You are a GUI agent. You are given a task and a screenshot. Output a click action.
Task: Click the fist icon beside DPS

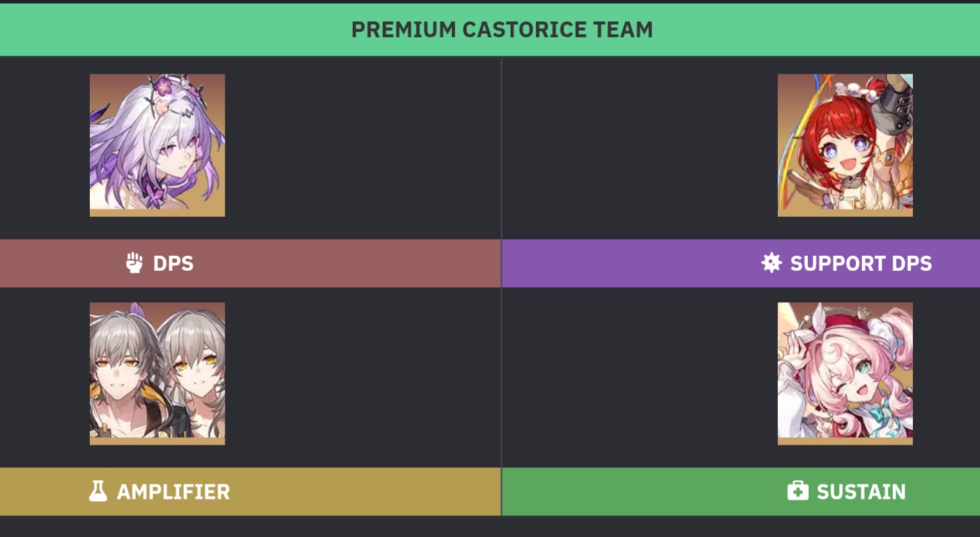coord(134,263)
